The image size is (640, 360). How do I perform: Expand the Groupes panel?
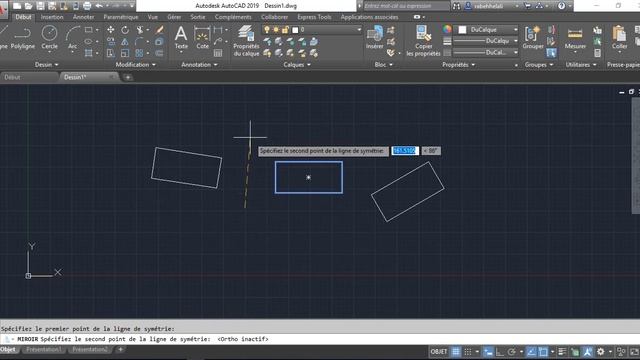click(x=539, y=64)
